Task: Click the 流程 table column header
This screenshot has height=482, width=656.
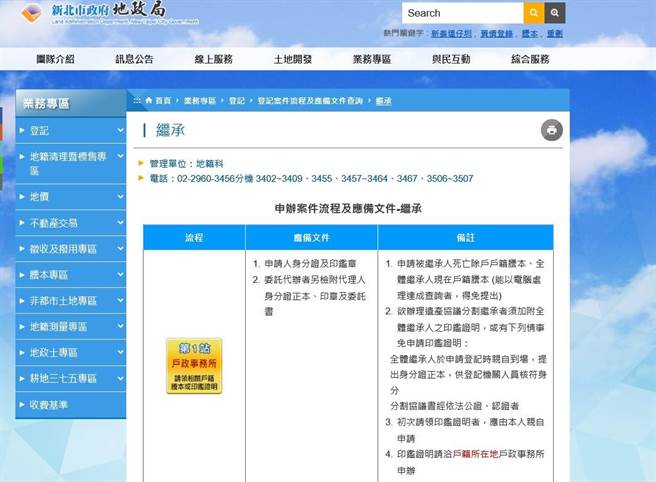Action: coord(194,237)
